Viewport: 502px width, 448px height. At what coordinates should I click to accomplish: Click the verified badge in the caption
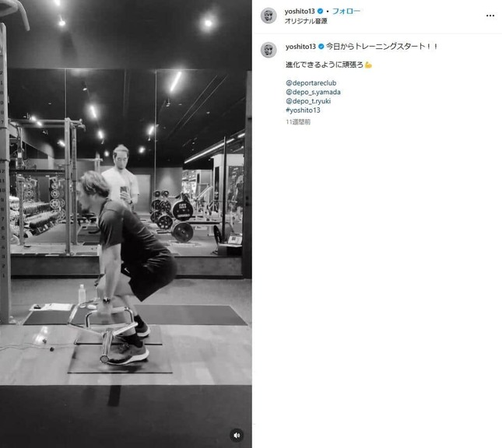click(321, 47)
